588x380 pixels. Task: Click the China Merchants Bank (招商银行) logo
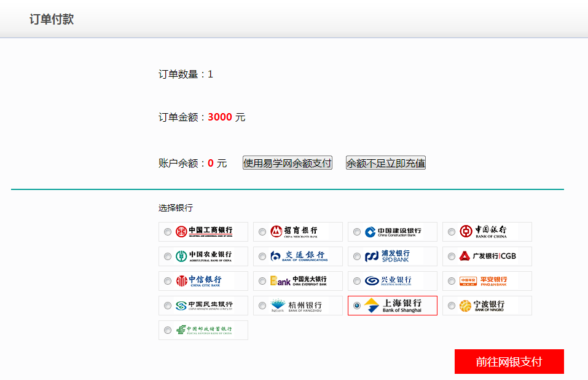(x=294, y=231)
